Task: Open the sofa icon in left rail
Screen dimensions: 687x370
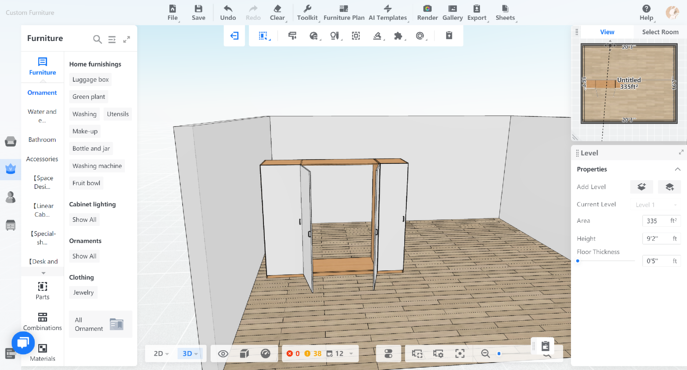Action: tap(11, 141)
